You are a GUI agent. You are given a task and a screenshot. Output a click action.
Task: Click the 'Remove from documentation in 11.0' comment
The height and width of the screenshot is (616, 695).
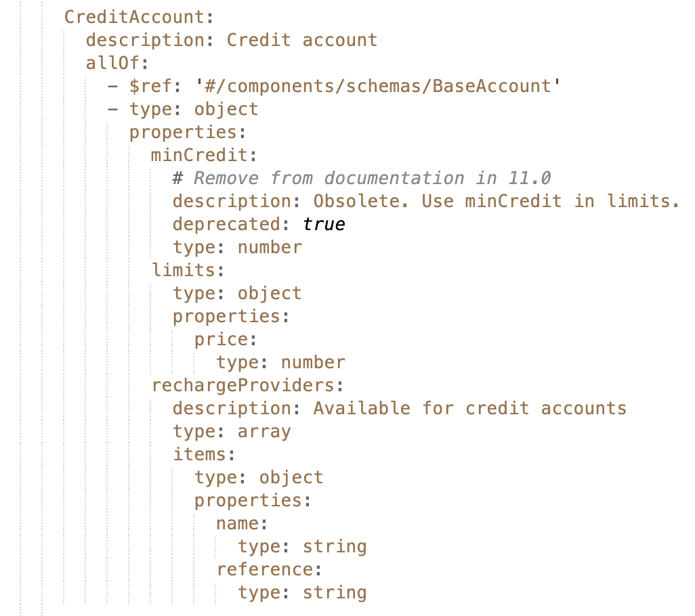[x=372, y=178]
